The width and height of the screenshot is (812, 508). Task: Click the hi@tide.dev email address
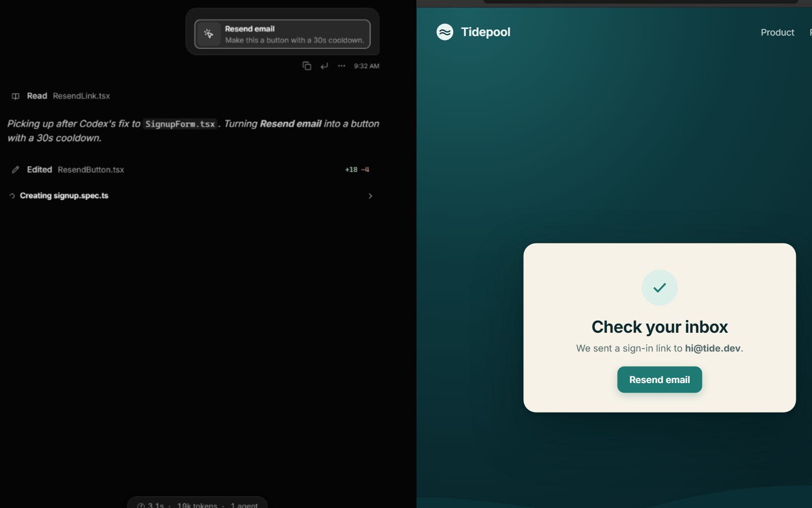[713, 348]
